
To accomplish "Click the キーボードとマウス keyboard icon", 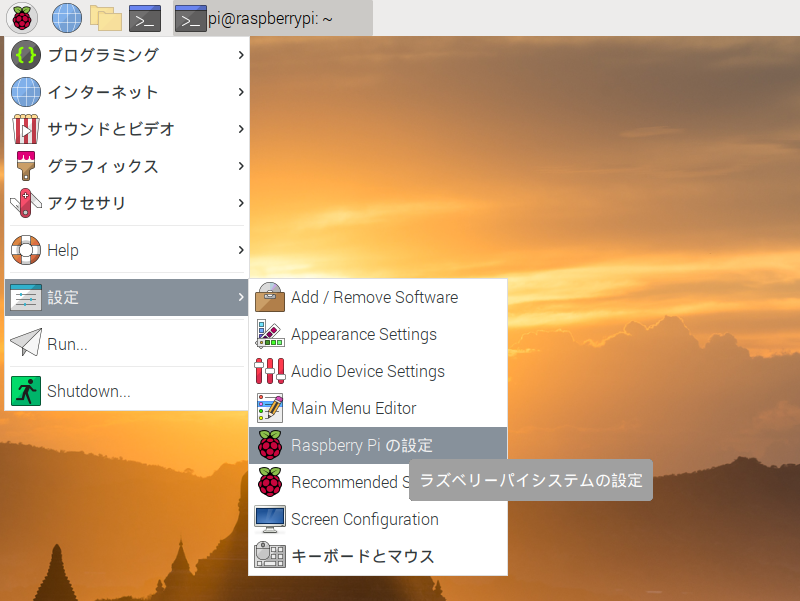I will (x=270, y=555).
